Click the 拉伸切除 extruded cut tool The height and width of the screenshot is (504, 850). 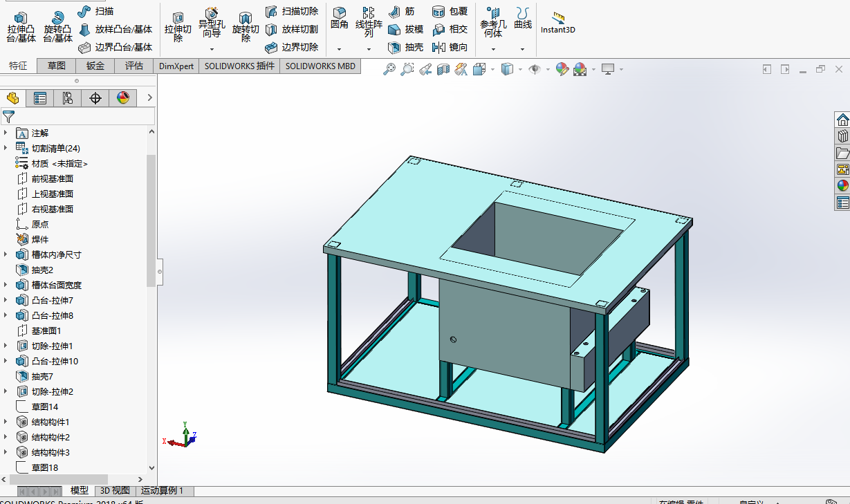[x=178, y=26]
